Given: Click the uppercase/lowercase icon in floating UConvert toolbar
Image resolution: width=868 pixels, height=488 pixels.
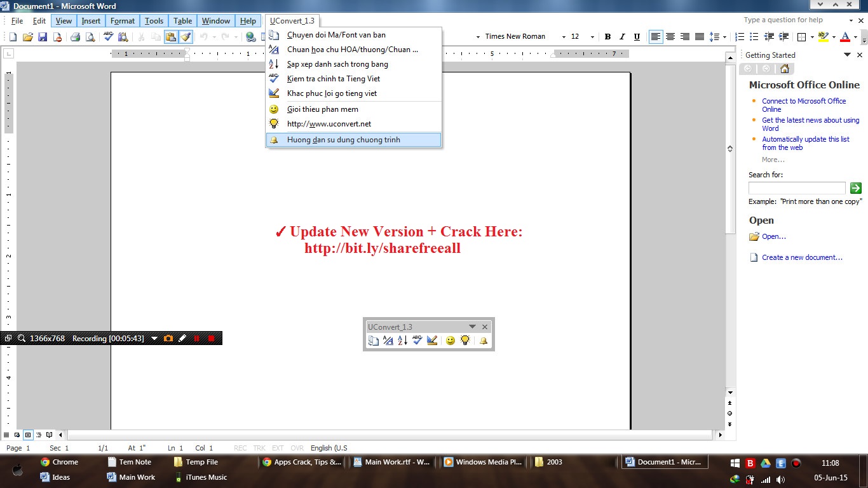Looking at the screenshot, I should coord(388,341).
